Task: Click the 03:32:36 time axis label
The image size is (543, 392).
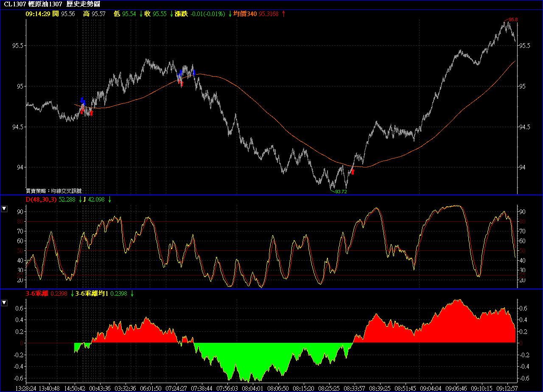Action: [x=125, y=388]
